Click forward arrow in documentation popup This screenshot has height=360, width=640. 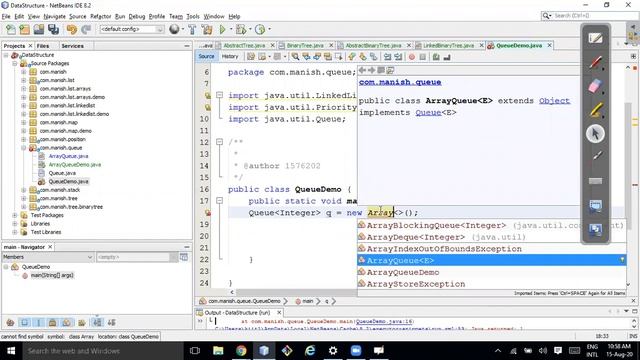[371, 70]
